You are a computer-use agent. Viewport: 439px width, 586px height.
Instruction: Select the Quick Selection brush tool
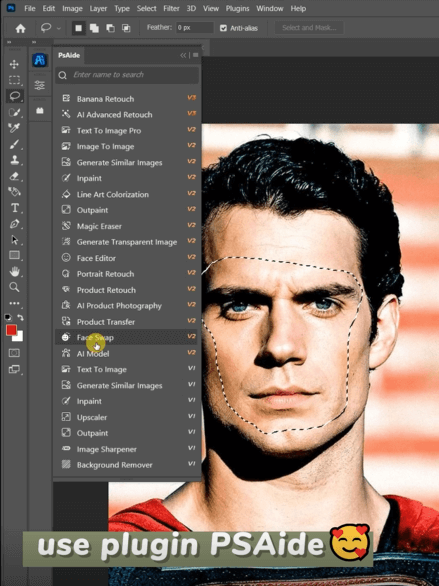[x=14, y=112]
